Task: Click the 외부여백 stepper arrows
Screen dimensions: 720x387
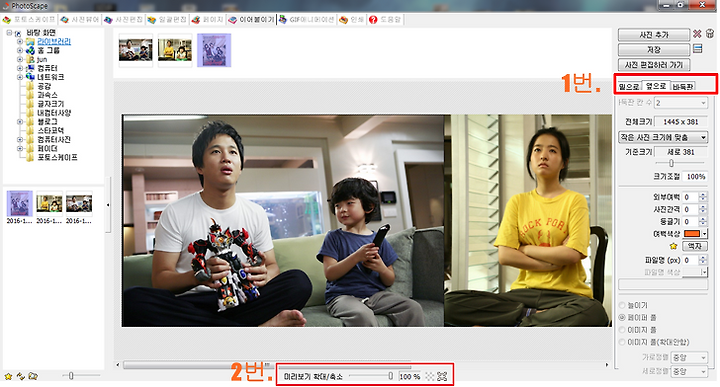Action: click(x=703, y=197)
